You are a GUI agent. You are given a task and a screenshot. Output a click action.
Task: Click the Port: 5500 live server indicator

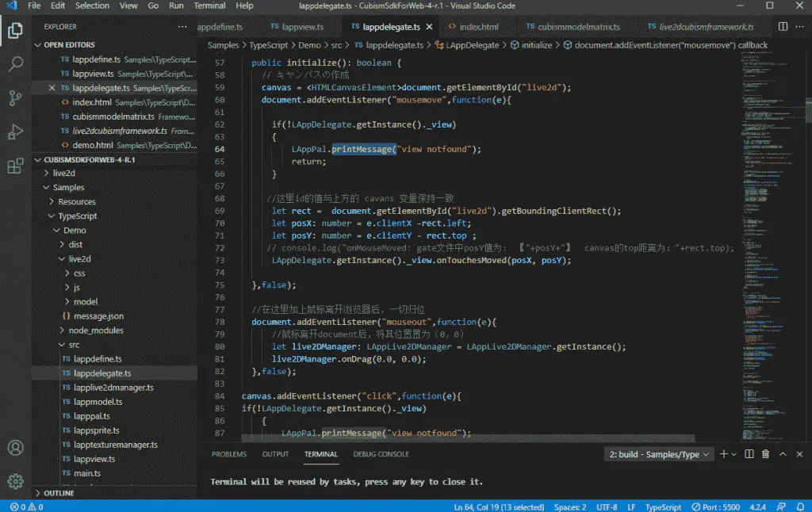click(715, 506)
